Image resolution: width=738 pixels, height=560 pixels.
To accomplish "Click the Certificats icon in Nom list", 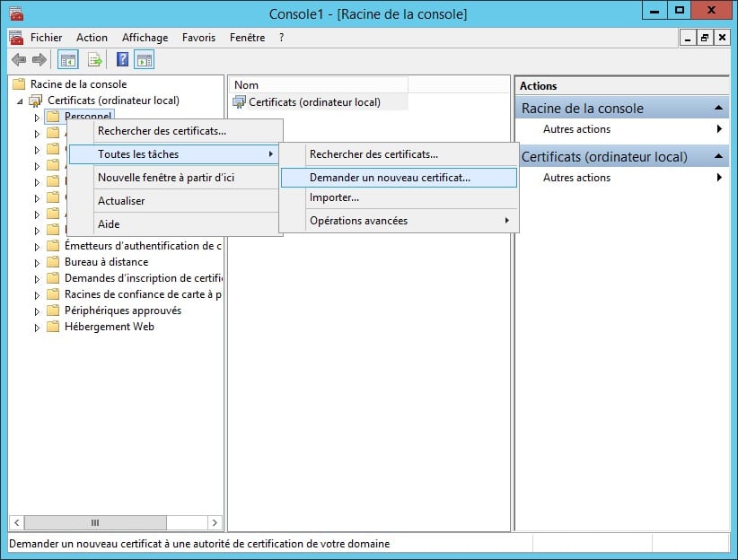I will tap(239, 102).
